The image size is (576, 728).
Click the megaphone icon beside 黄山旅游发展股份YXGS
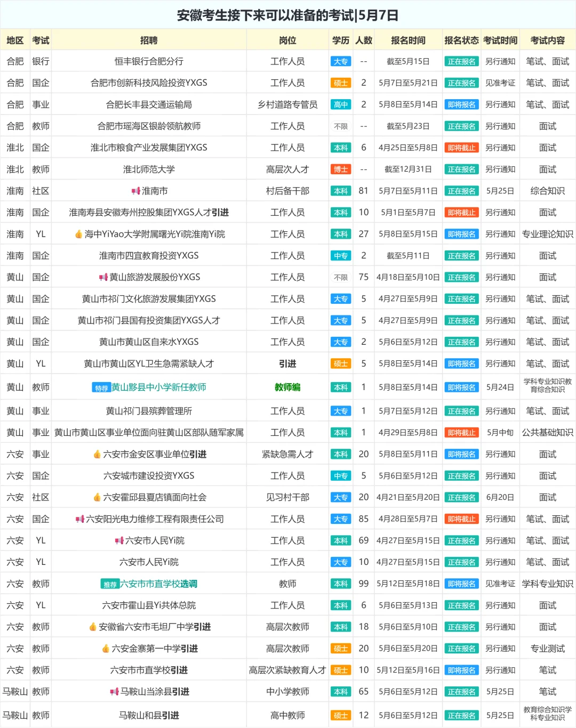(x=103, y=277)
